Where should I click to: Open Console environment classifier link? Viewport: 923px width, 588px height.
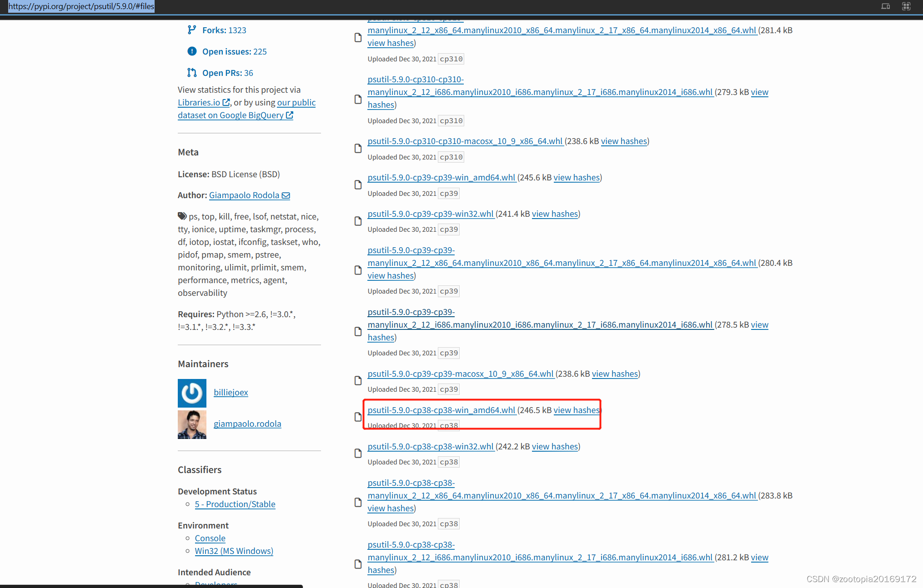click(x=210, y=538)
